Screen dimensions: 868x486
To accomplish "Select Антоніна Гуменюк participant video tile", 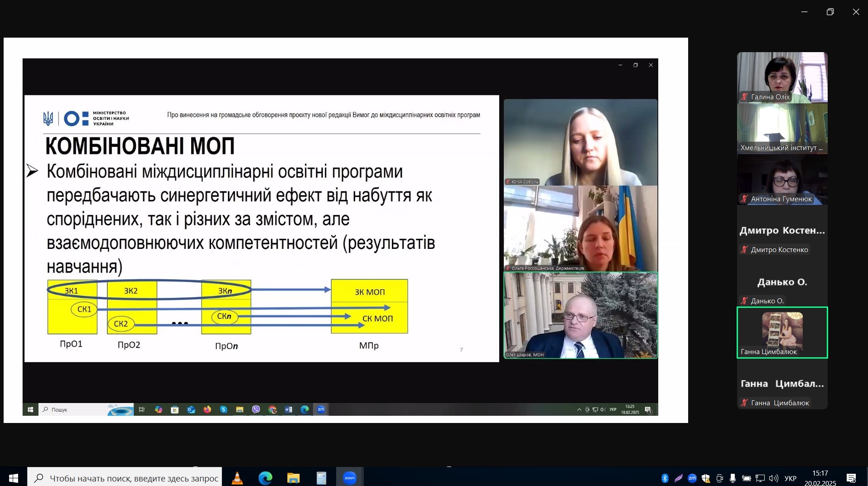I will coord(782,180).
